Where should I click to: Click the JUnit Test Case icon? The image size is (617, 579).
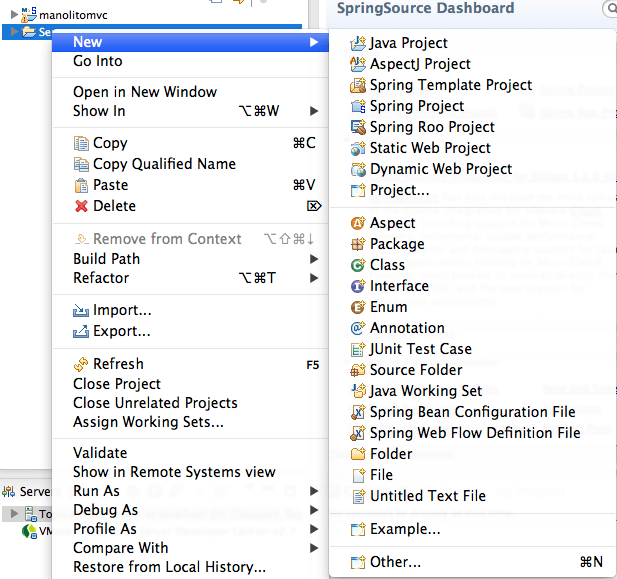coord(358,349)
